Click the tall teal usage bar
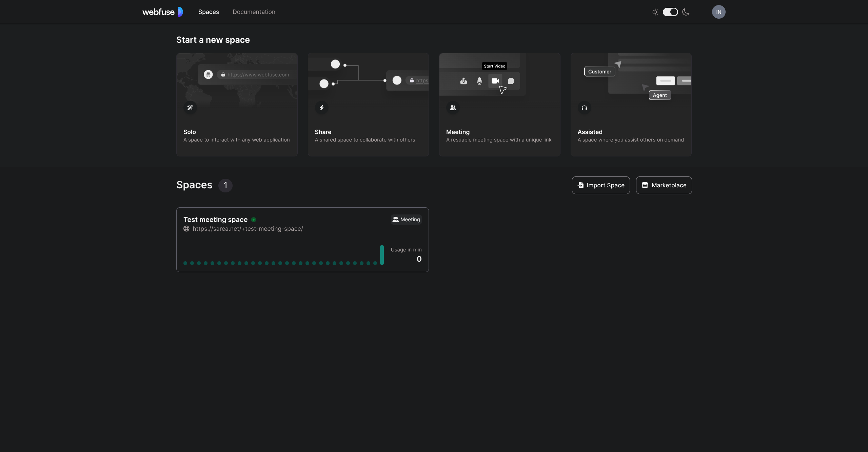Viewport: 868px width, 452px height. point(382,255)
